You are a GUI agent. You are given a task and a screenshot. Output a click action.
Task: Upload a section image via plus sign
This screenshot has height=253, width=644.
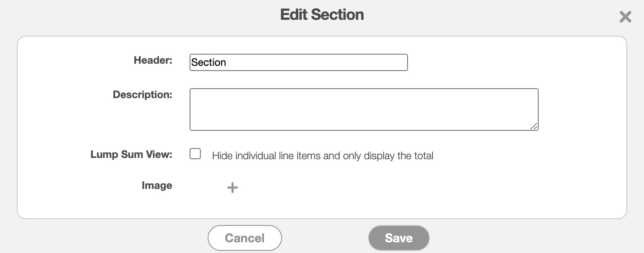click(x=232, y=187)
